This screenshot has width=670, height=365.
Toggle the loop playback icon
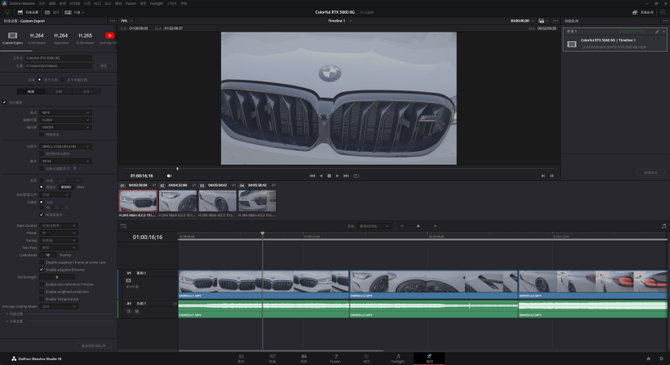click(356, 176)
